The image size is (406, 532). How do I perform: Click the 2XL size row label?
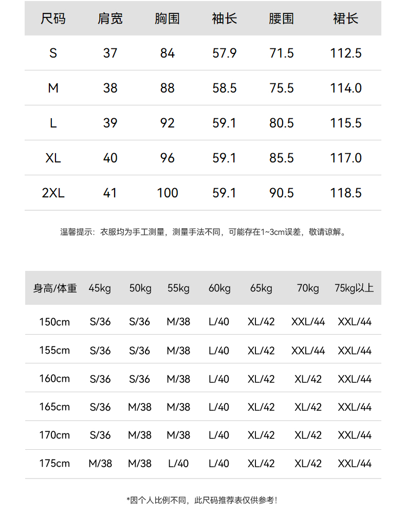(53, 193)
